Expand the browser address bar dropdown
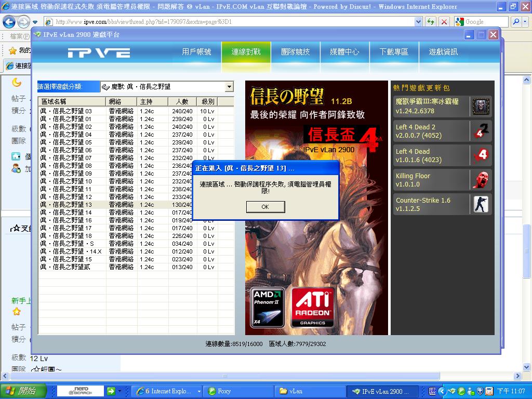The width and height of the screenshot is (532, 399). (418, 22)
